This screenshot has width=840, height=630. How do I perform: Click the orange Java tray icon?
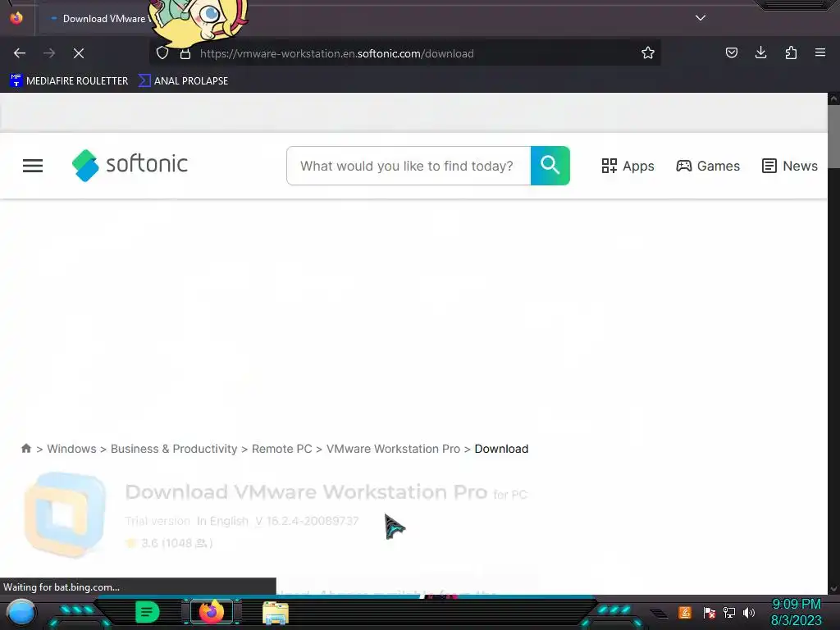(x=685, y=612)
